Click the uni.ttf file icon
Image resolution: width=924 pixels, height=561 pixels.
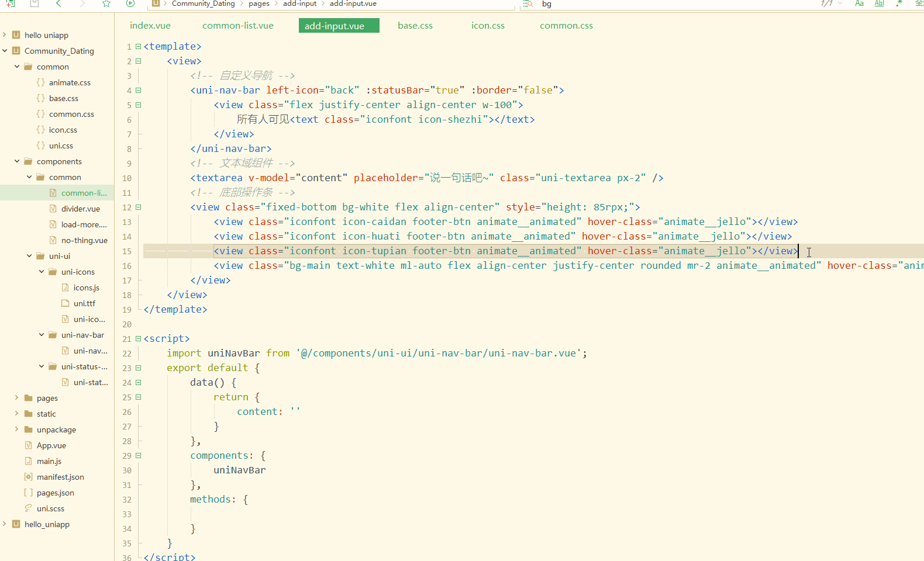pyautogui.click(x=65, y=303)
